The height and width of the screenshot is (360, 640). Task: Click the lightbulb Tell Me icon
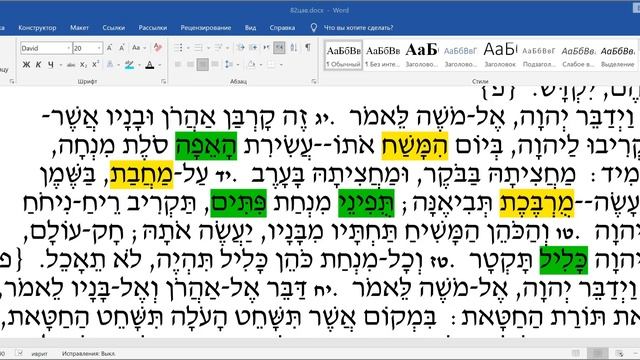tap(313, 27)
